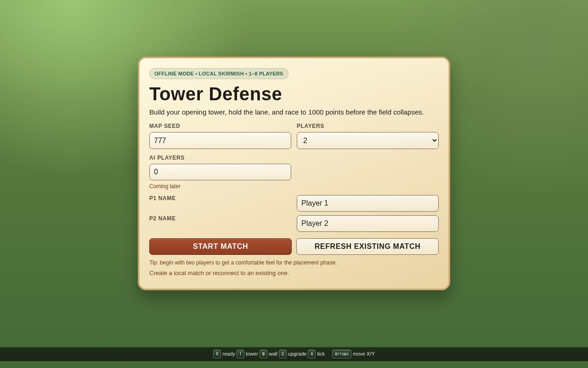Click the T tower key hint

click(x=240, y=354)
